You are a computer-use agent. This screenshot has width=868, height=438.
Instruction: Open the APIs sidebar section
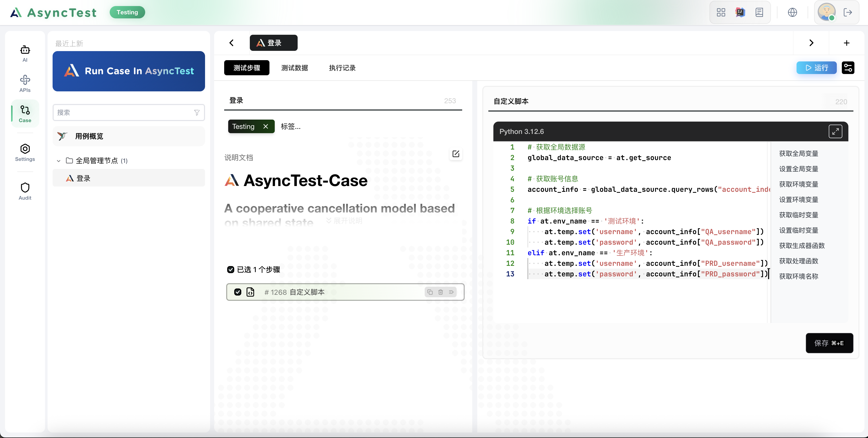[25, 83]
